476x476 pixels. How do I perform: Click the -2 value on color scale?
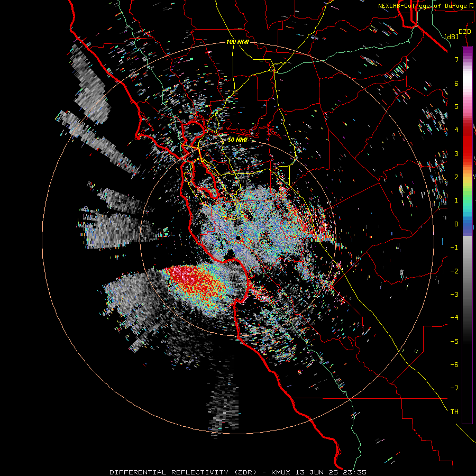454,271
